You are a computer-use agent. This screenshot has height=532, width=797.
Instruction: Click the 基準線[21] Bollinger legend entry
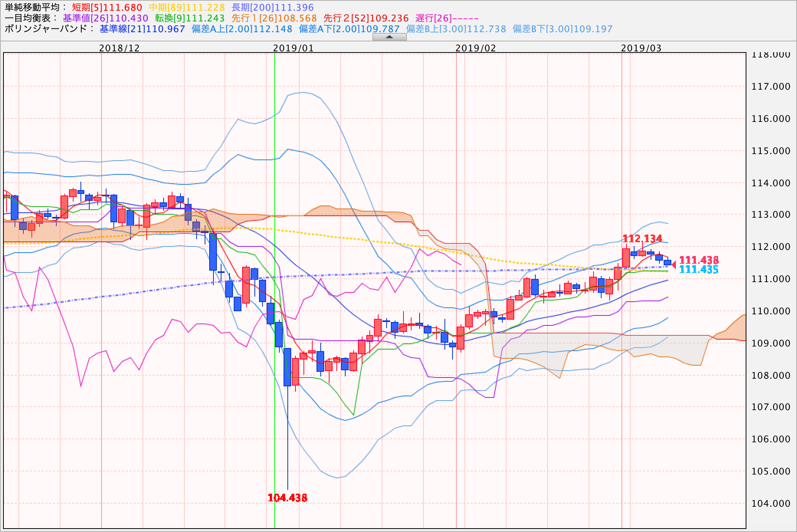142,29
